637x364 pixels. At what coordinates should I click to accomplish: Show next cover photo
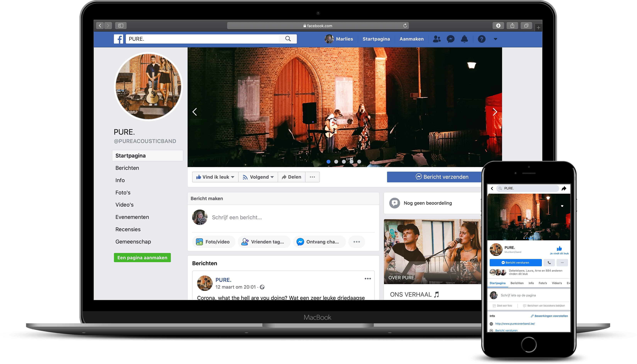click(x=495, y=112)
